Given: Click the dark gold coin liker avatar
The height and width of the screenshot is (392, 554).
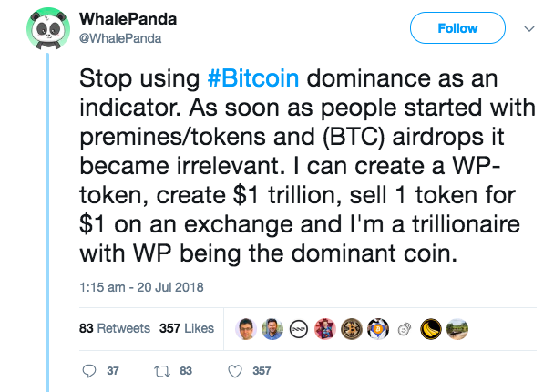Looking at the screenshot, I should [x=351, y=328].
